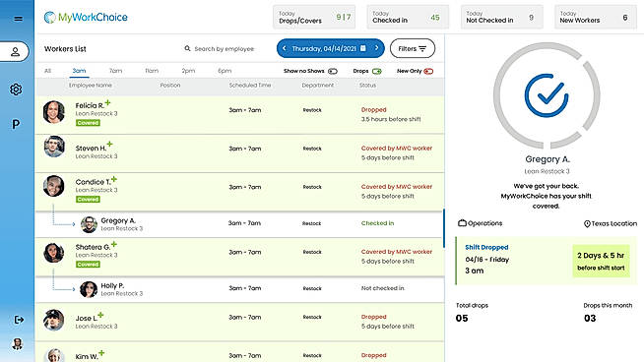This screenshot has width=644, height=362.
Task: Open the Today Drops/Covers summary card
Action: tap(314, 18)
